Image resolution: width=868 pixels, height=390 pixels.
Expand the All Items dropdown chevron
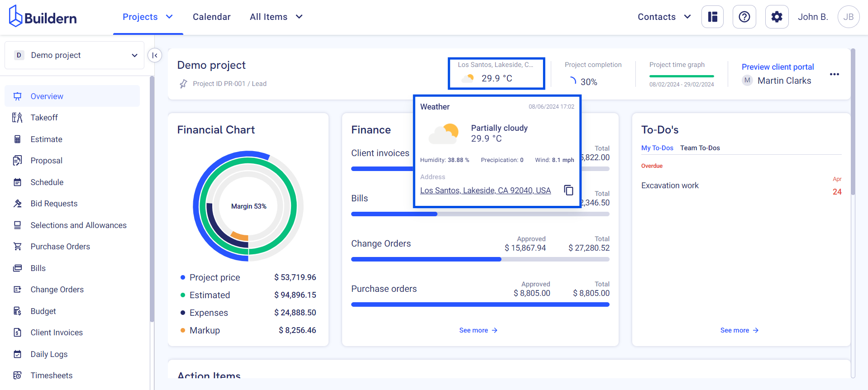tap(299, 17)
